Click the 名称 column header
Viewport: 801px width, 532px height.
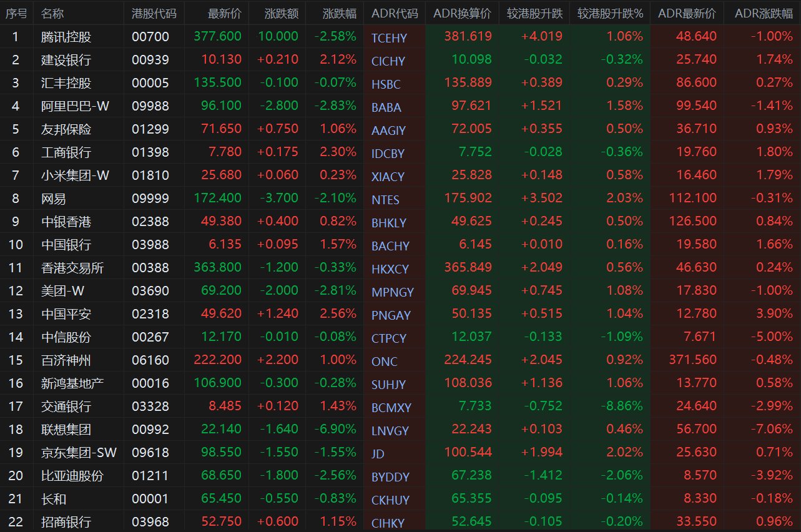52,13
